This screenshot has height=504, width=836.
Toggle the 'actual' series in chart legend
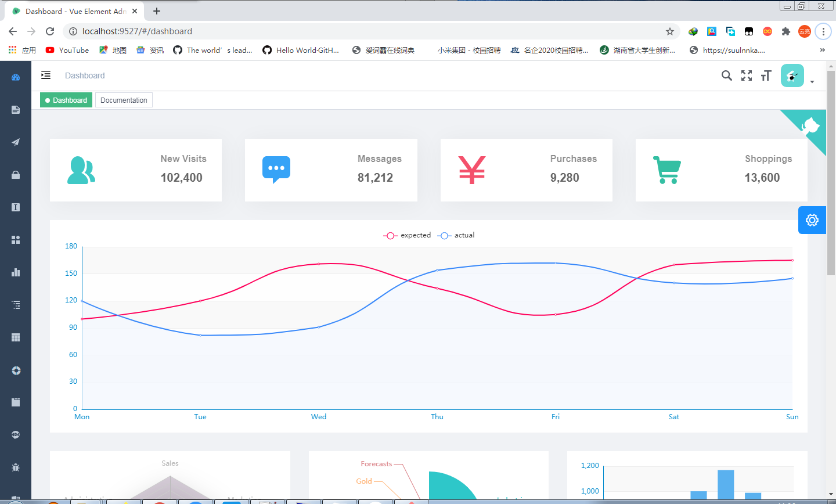(456, 235)
